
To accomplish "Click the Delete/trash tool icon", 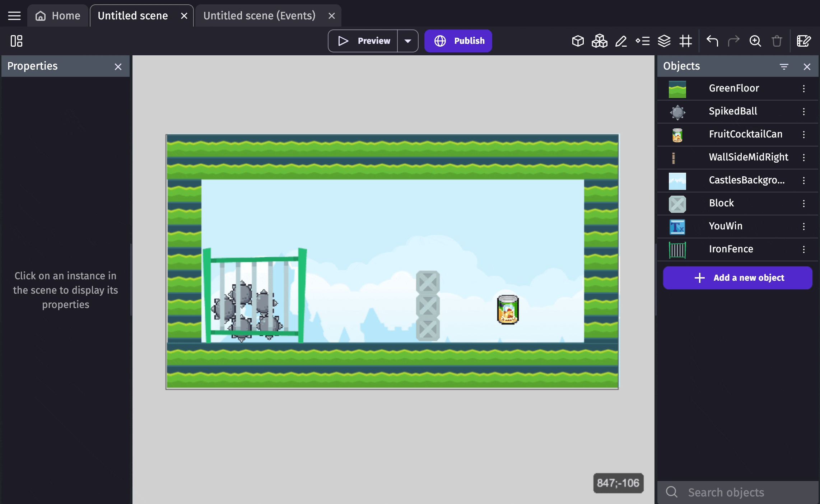I will (x=777, y=41).
